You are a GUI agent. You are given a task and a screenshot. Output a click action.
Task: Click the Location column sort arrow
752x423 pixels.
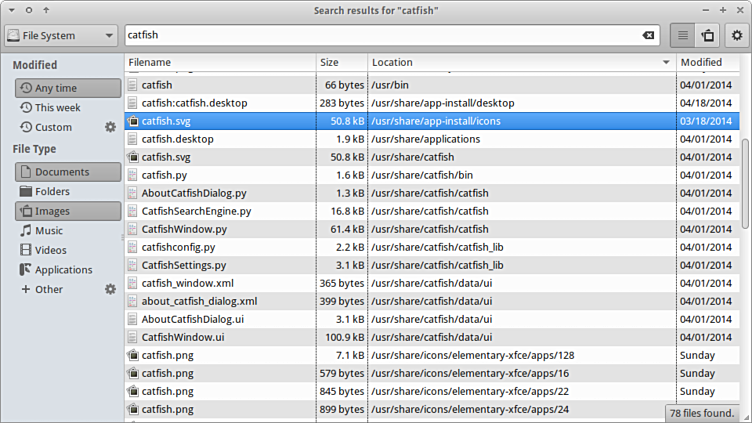(666, 63)
